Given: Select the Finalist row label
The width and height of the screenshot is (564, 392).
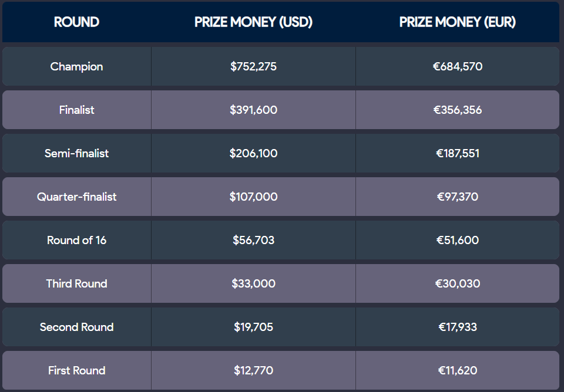Looking at the screenshot, I should click(76, 110).
